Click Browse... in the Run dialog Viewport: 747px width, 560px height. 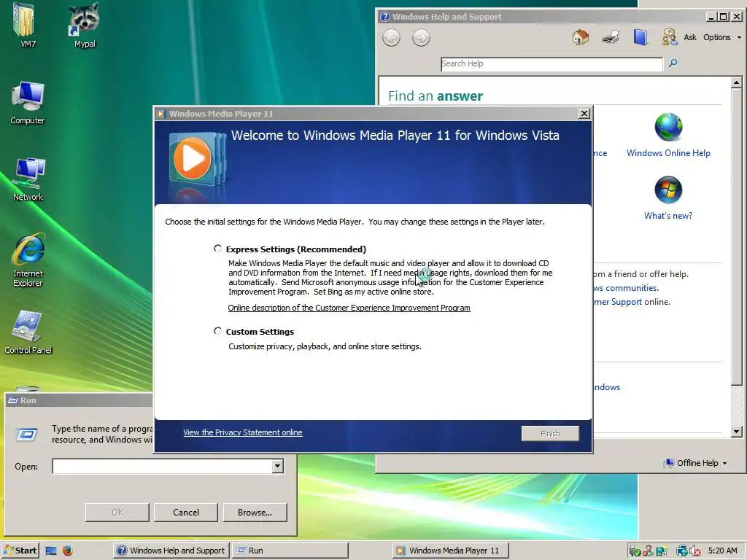[255, 513]
